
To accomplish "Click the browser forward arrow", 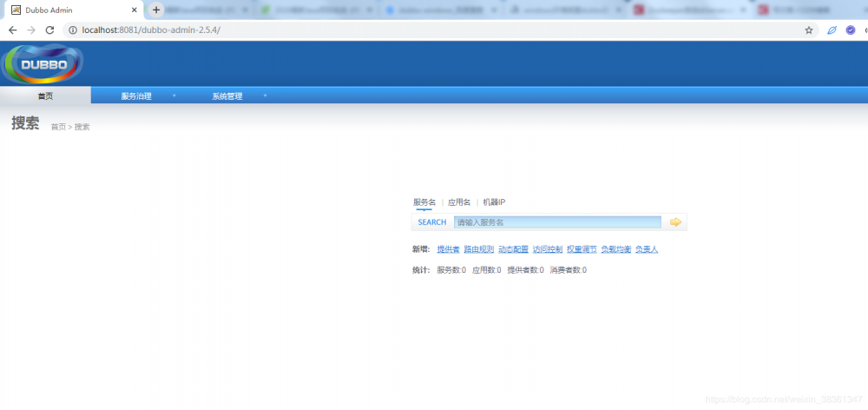I will click(31, 30).
